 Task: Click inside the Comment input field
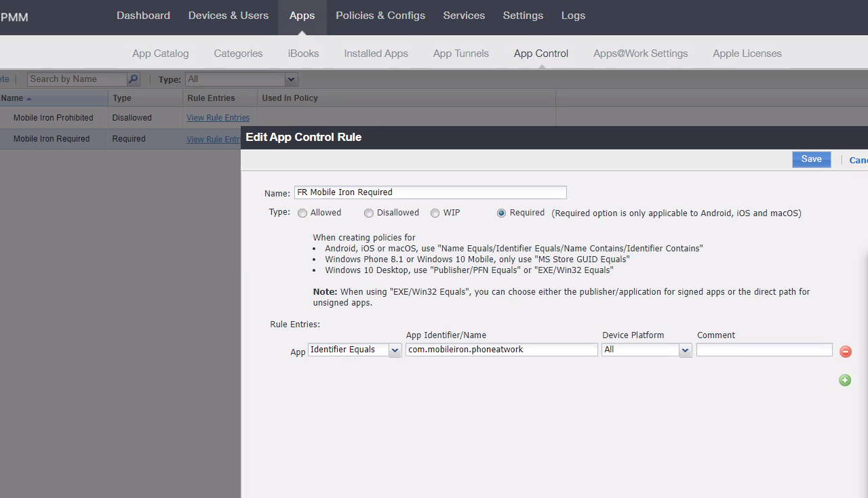pyautogui.click(x=764, y=349)
